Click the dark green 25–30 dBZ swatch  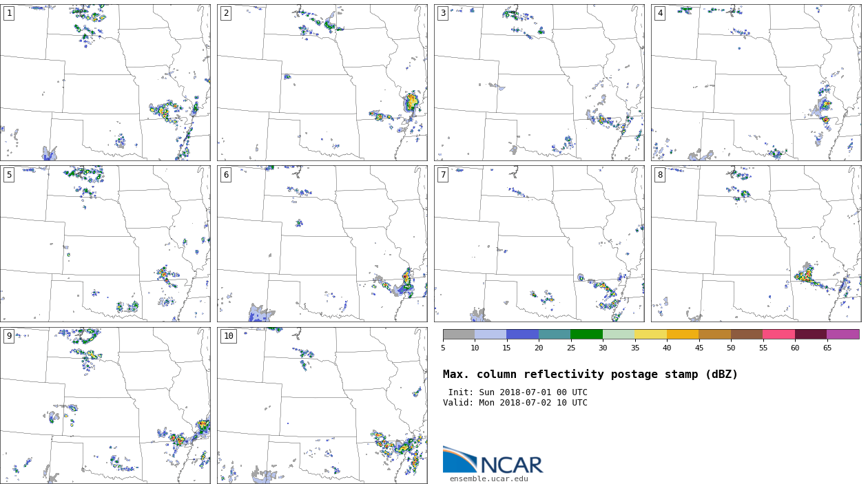click(586, 334)
